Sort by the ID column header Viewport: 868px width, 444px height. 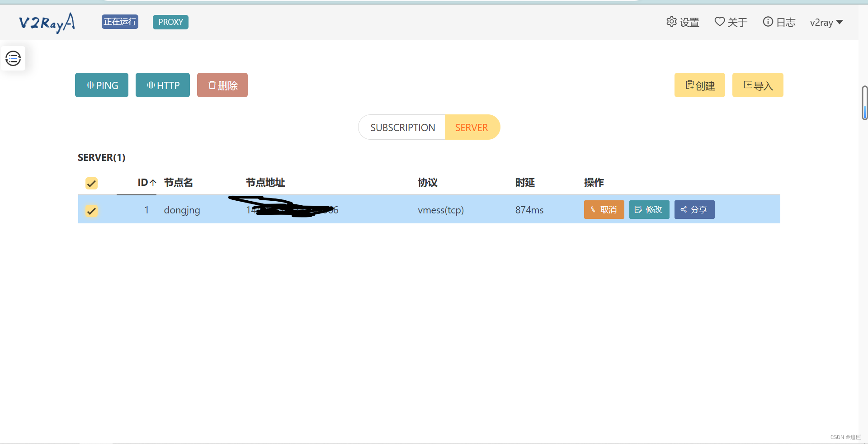(146, 182)
